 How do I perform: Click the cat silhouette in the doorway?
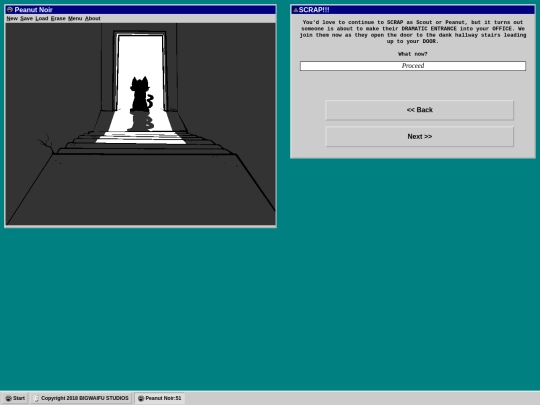tap(141, 94)
